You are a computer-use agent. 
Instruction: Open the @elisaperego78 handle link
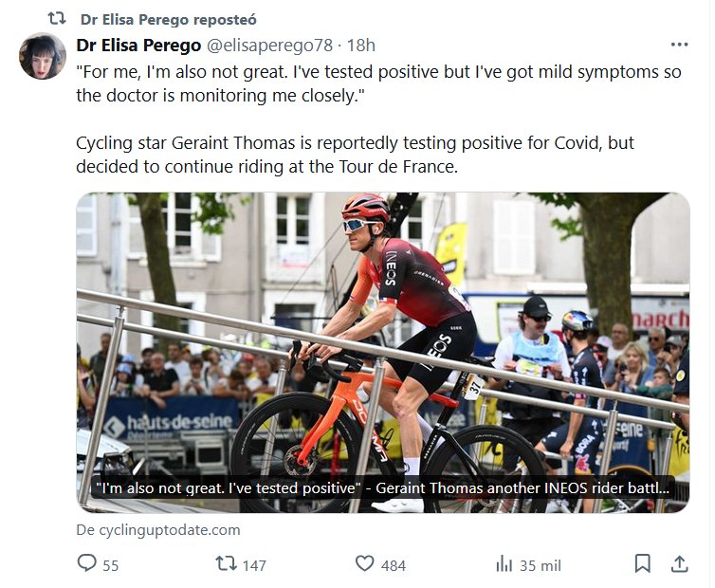click(271, 45)
